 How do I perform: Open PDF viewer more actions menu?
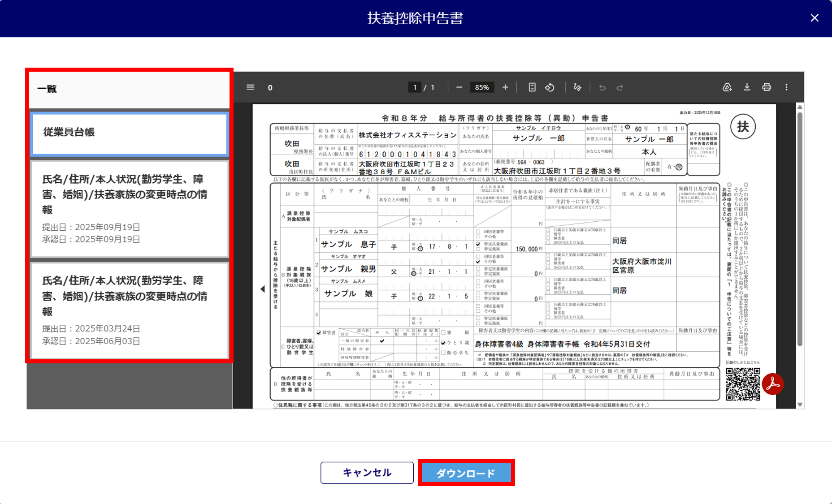786,87
